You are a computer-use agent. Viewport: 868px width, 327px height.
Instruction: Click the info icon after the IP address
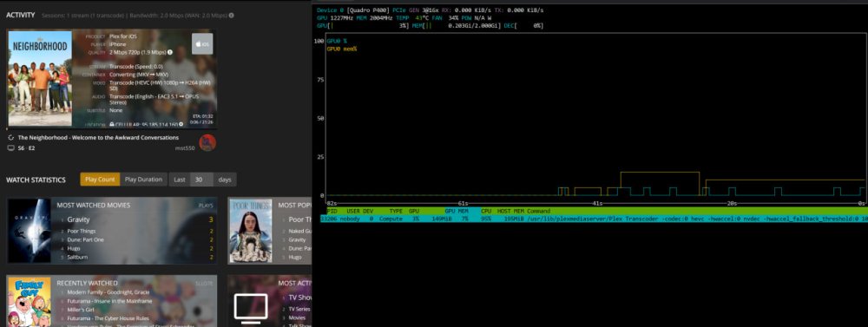pyautogui.click(x=181, y=125)
